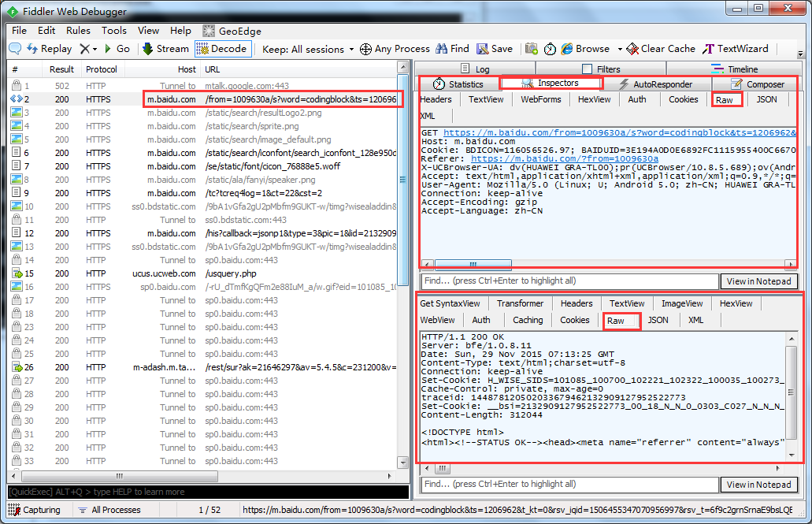This screenshot has width=812, height=524.
Task: Click View in Notepad for request
Action: point(758,281)
